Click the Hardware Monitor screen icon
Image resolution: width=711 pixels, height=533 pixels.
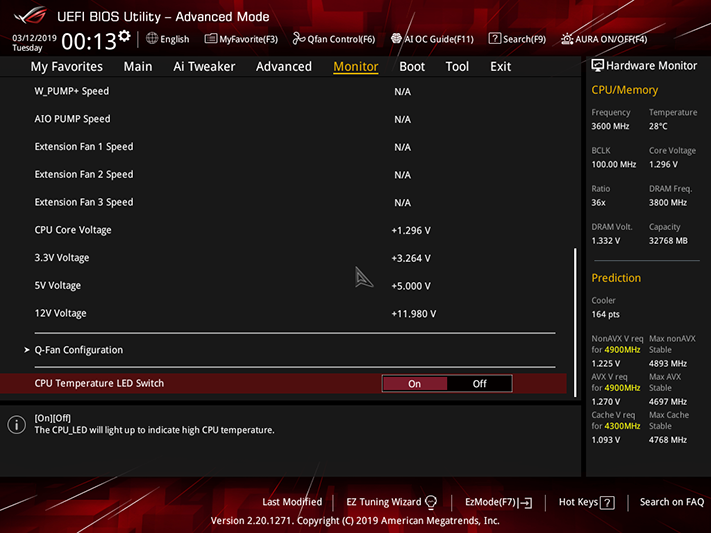[597, 66]
